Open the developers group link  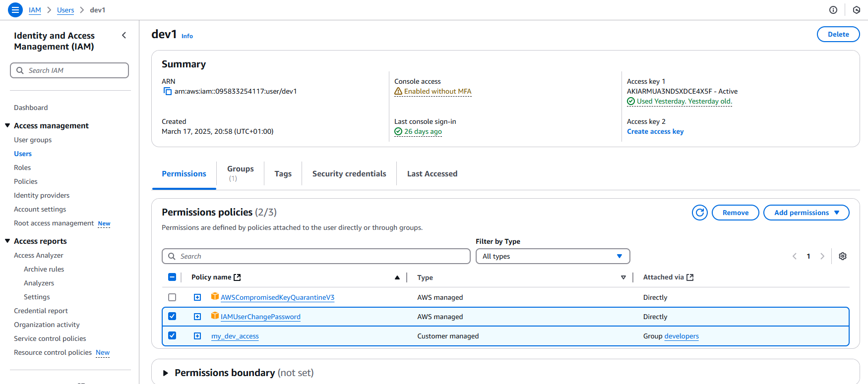pyautogui.click(x=682, y=336)
